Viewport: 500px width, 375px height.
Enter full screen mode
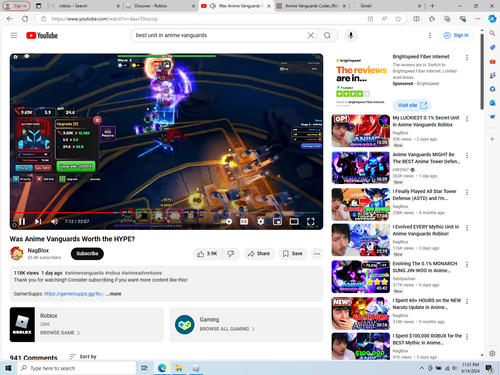[310, 221]
